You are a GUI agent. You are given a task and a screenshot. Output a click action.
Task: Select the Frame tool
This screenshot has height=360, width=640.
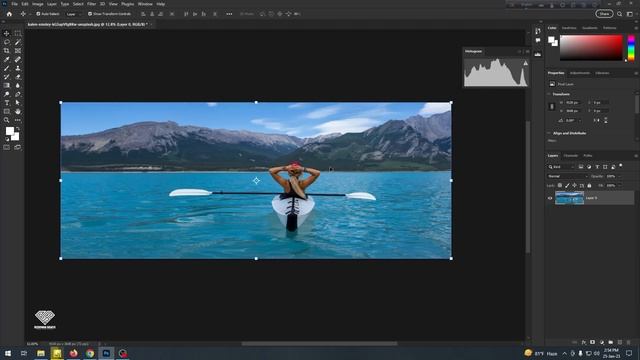18,51
